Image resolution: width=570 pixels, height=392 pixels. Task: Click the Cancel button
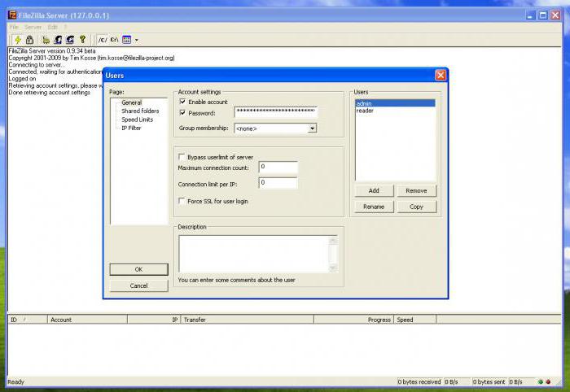tap(139, 285)
